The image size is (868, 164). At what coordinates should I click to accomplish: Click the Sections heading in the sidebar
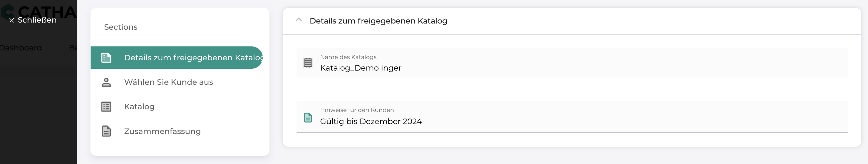[121, 27]
